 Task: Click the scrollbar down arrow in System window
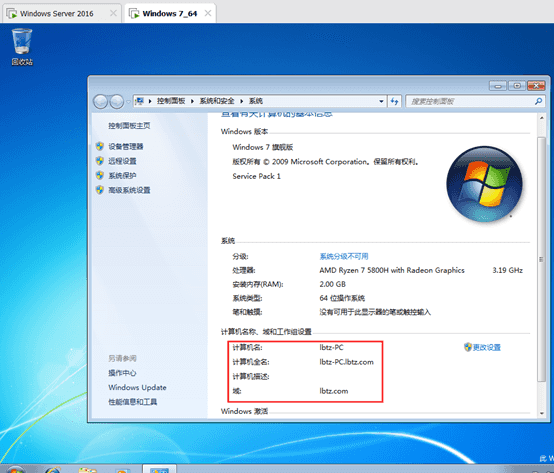pos(542,413)
